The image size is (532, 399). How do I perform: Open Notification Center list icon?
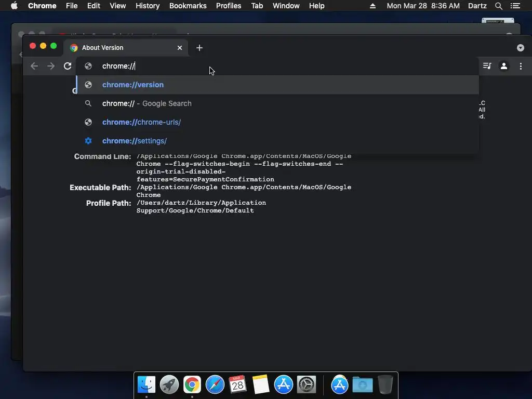[515, 6]
